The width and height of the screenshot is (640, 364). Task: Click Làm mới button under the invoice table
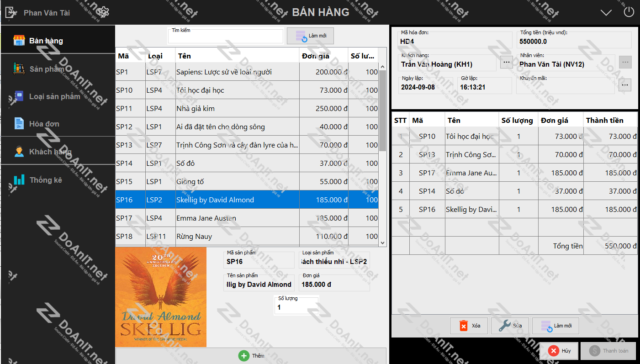click(x=555, y=326)
